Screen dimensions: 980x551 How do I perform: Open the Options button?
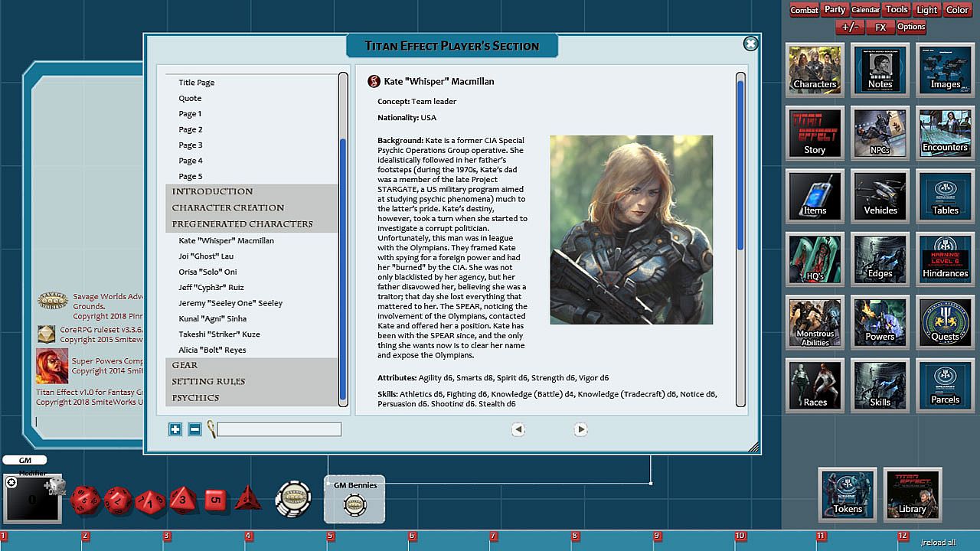[911, 27]
